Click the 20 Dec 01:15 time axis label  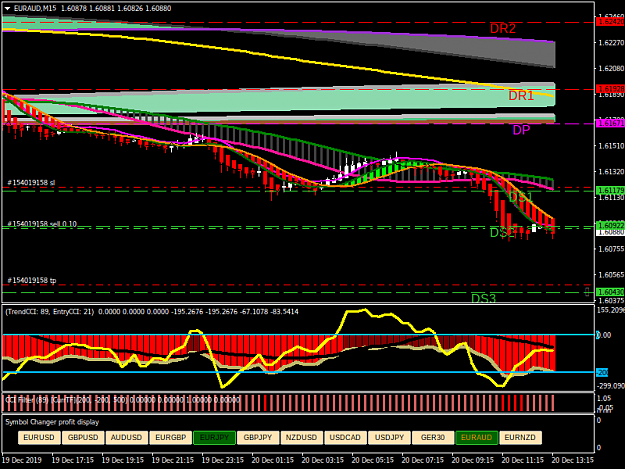[x=273, y=460]
